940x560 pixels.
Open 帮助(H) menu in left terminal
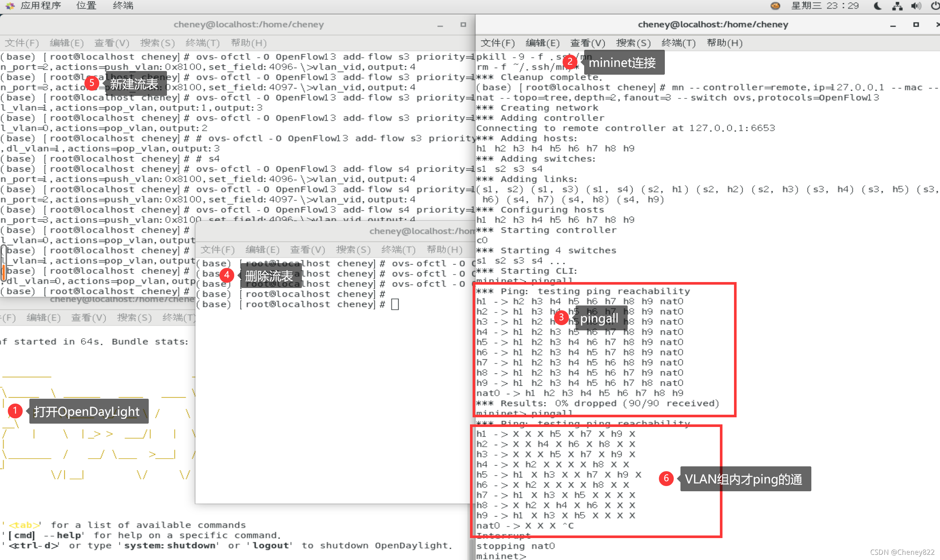[249, 43]
